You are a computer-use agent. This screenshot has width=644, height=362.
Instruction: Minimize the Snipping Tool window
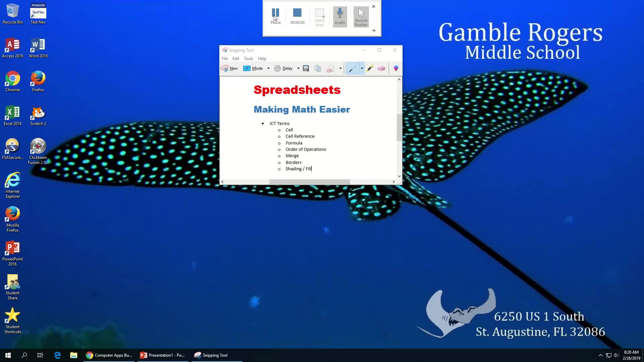pyautogui.click(x=364, y=50)
